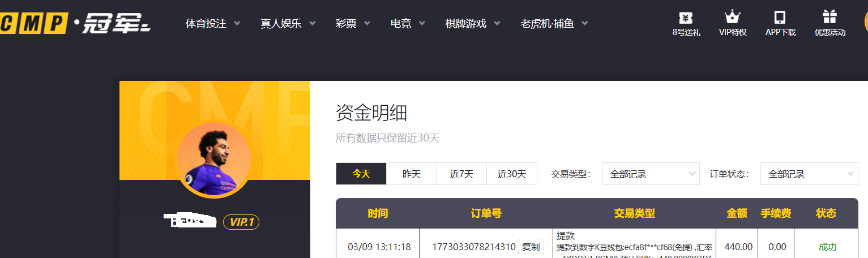Image resolution: width=868 pixels, height=258 pixels.
Task: Click chevron next to 真人娱乐
Action: pos(312,24)
